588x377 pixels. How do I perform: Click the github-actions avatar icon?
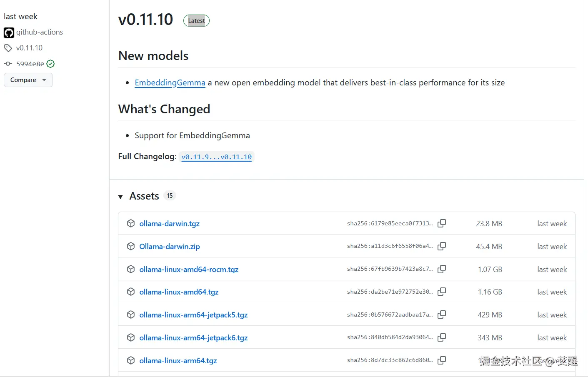coord(9,32)
